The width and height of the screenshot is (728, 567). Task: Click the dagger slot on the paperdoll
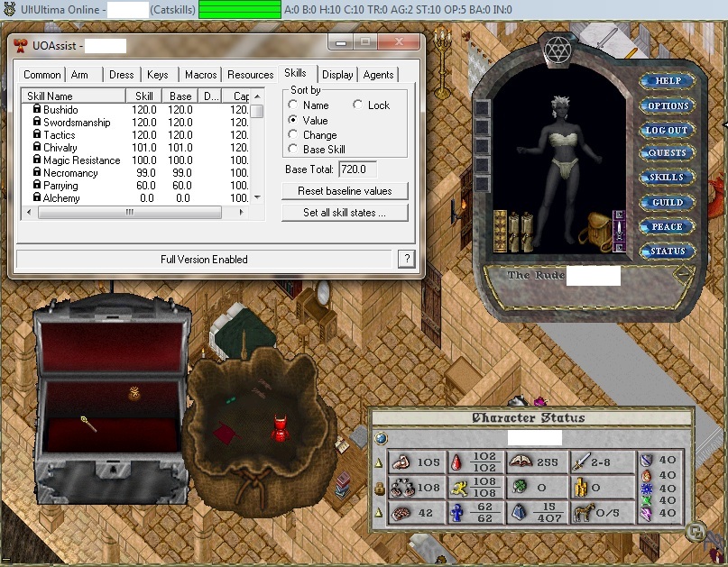coord(620,231)
